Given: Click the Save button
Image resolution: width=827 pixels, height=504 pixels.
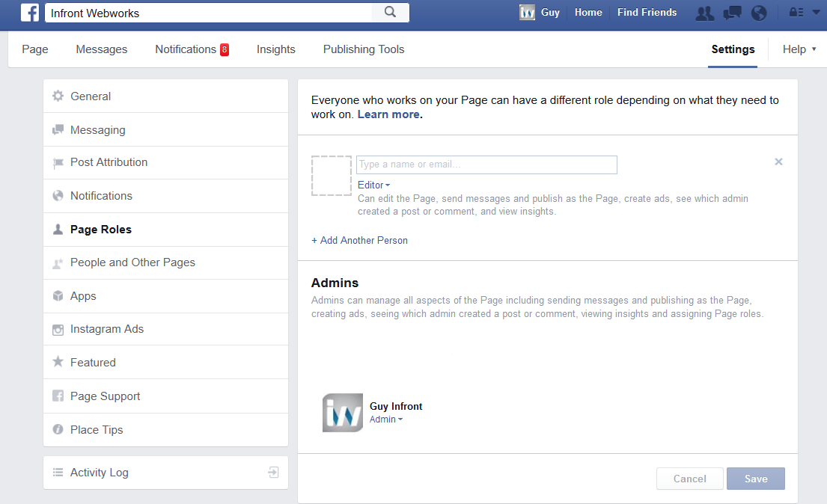Looking at the screenshot, I should point(756,479).
